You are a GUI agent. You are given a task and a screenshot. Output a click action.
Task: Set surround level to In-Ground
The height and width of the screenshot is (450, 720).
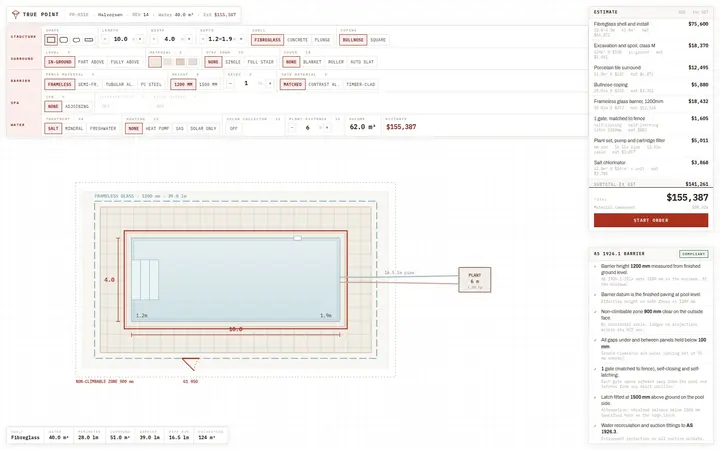pyautogui.click(x=60, y=62)
